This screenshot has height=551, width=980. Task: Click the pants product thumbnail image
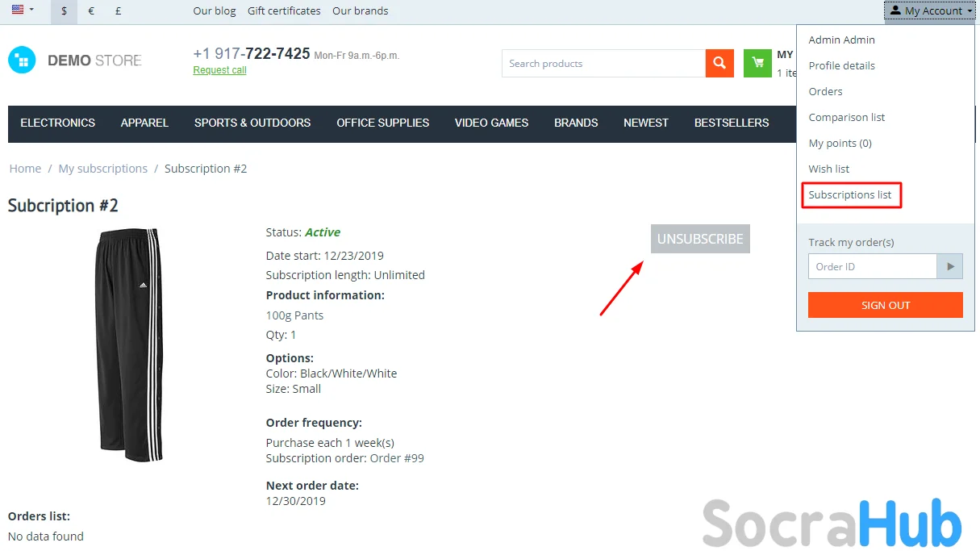point(129,345)
